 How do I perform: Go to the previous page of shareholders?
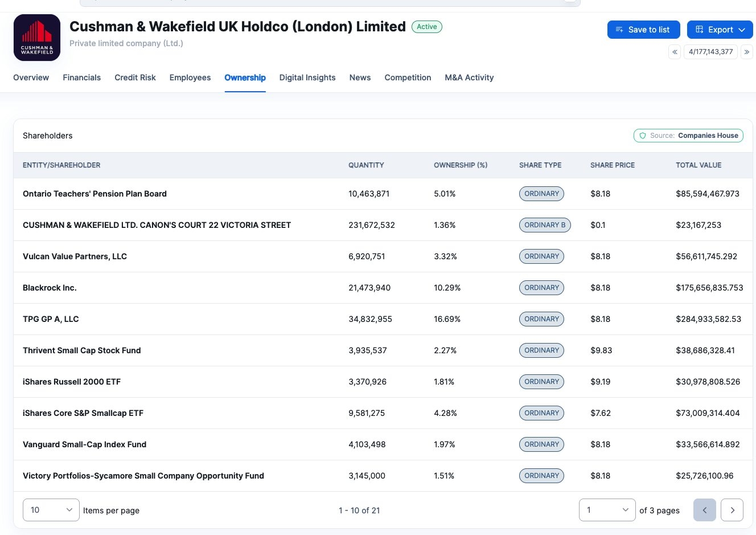[705, 510]
